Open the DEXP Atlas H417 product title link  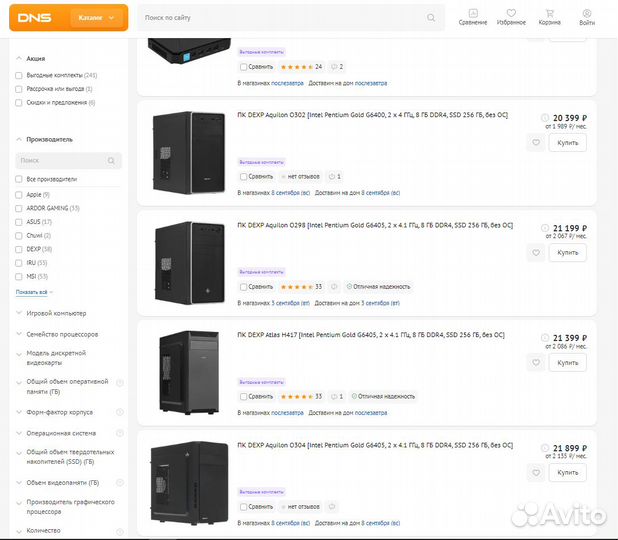click(370, 335)
